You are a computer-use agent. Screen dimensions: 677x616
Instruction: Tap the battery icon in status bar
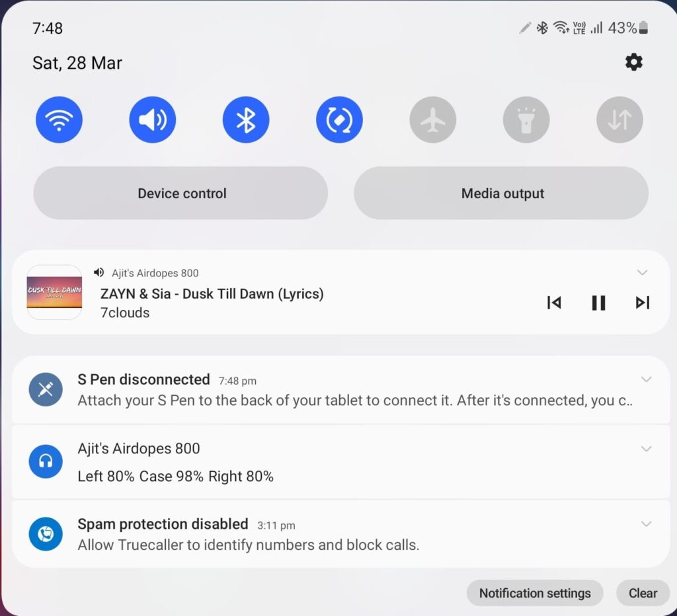click(644, 28)
